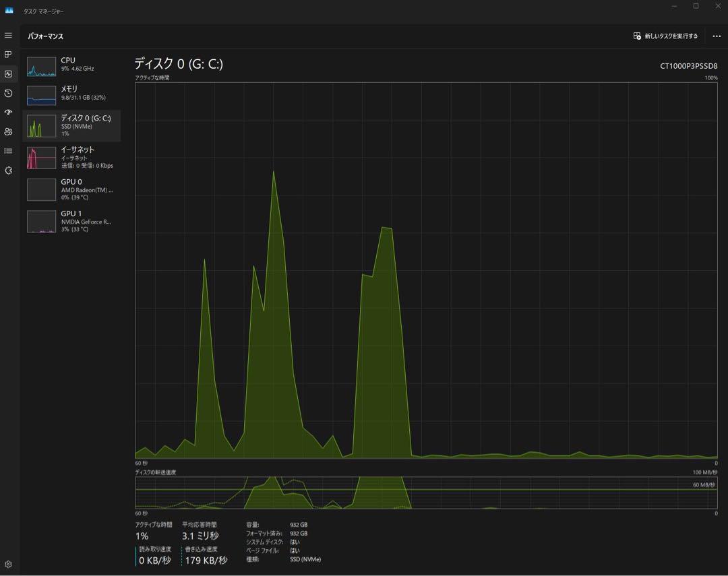Select ディスク 0 (G: C:) entry
The width and height of the screenshot is (728, 576).
pyautogui.click(x=71, y=125)
